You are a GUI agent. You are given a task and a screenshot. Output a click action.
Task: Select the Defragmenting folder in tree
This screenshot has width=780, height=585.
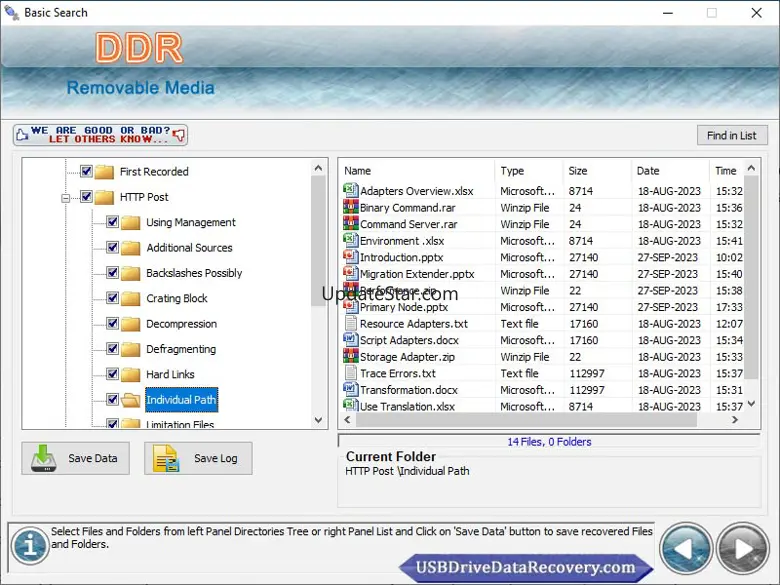pyautogui.click(x=180, y=349)
